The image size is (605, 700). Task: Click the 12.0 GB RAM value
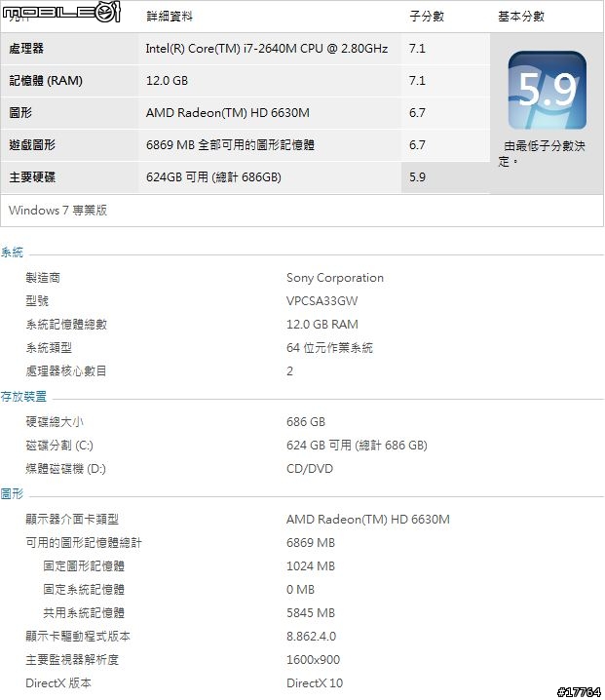coord(322,324)
